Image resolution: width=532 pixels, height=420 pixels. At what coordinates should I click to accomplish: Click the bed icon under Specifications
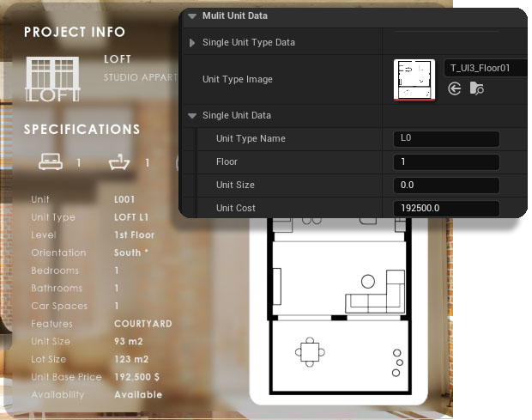(x=51, y=162)
